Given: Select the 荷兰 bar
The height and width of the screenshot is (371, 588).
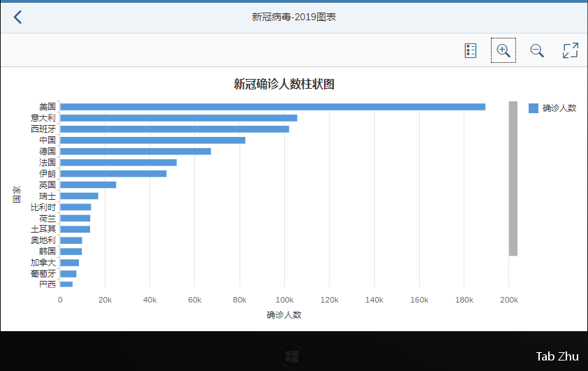Looking at the screenshot, I should 75,218.
